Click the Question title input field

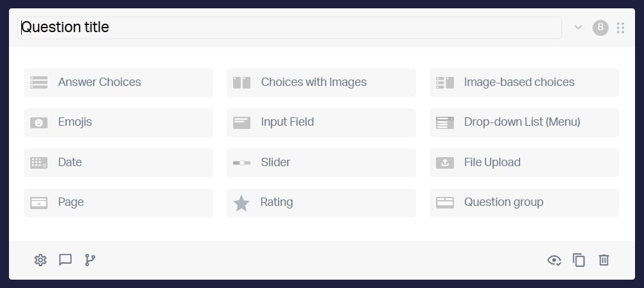[290, 28]
